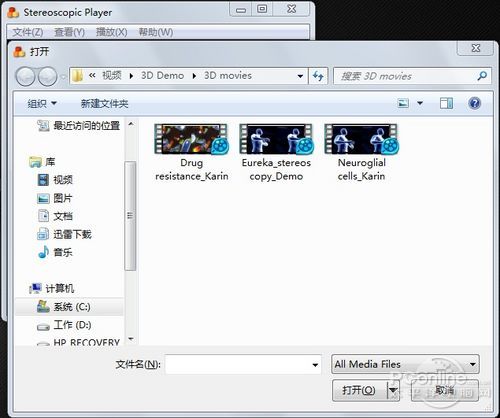500x418 pixels.
Task: Open the 音乐 library
Action: (55, 252)
